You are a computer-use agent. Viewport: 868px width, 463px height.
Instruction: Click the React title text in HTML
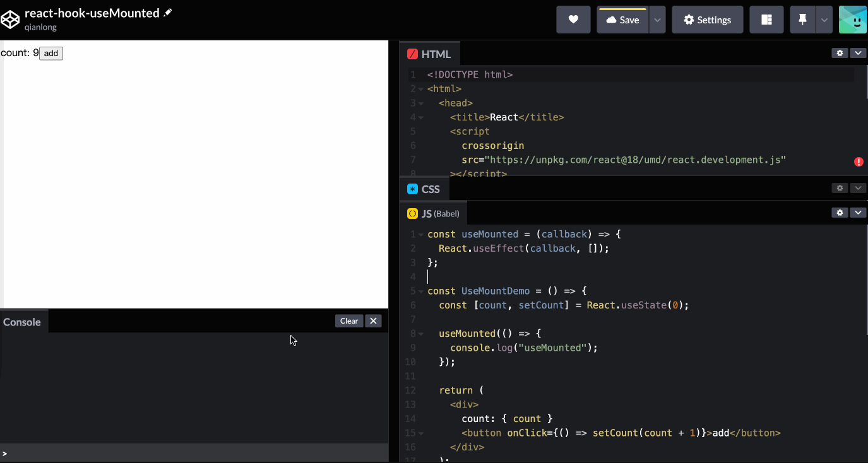[504, 117]
